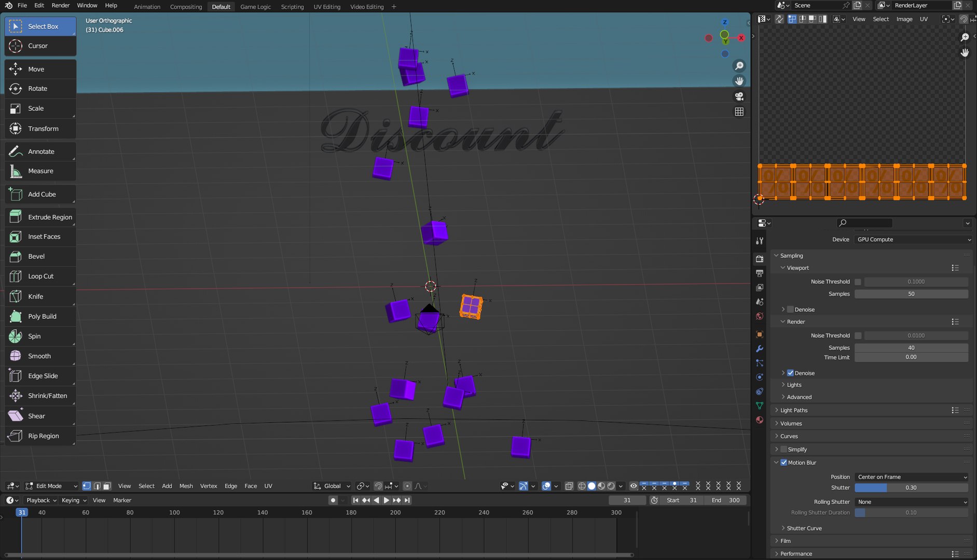The height and width of the screenshot is (560, 977).
Task: Jump to the first frame
Action: [355, 500]
